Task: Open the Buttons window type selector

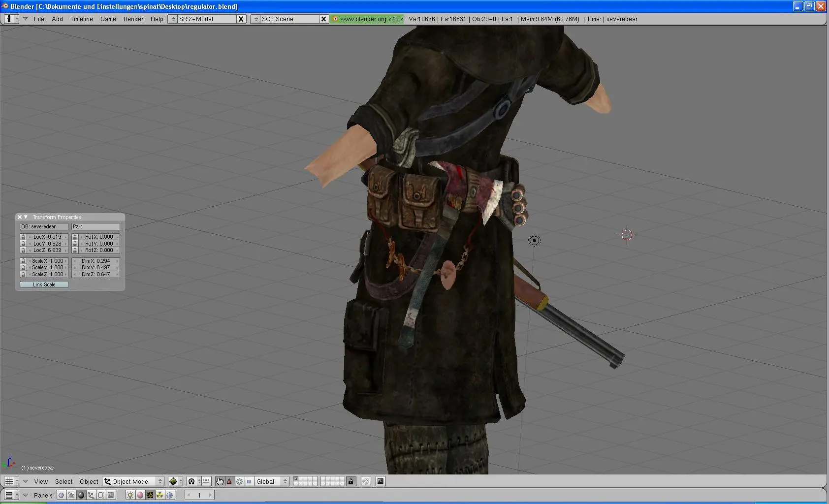Action: coord(11,495)
